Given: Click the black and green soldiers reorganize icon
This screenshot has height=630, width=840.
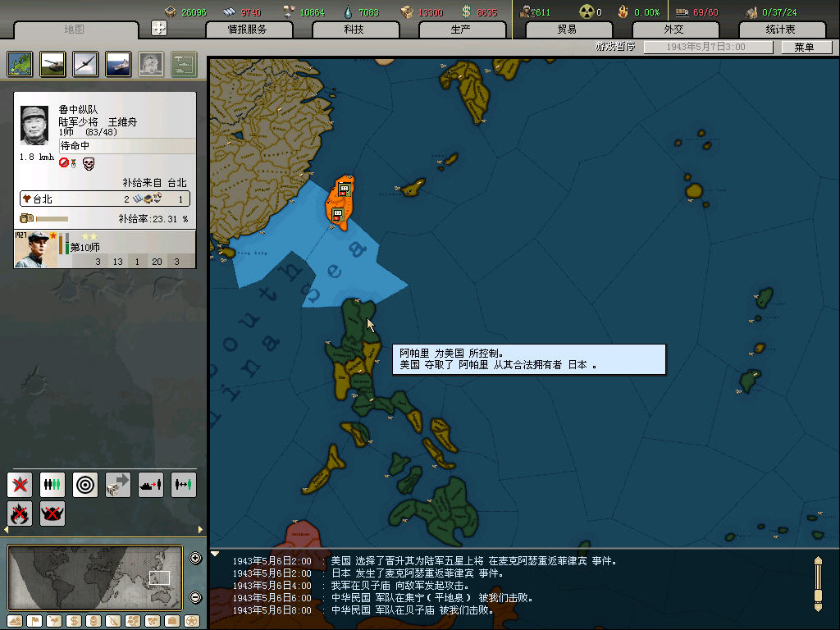Looking at the screenshot, I should point(52,484).
